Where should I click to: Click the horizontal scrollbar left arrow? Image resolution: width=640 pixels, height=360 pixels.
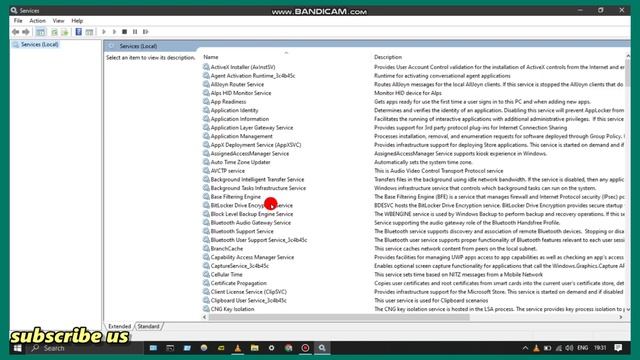pos(205,317)
